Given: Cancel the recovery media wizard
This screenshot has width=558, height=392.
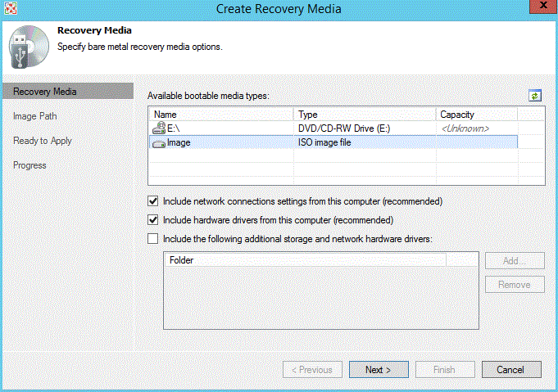Looking at the screenshot, I should [x=511, y=370].
